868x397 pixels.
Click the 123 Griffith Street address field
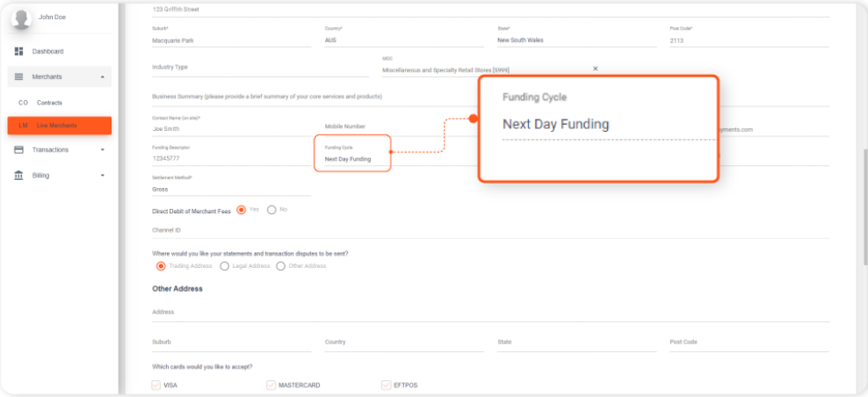point(490,10)
